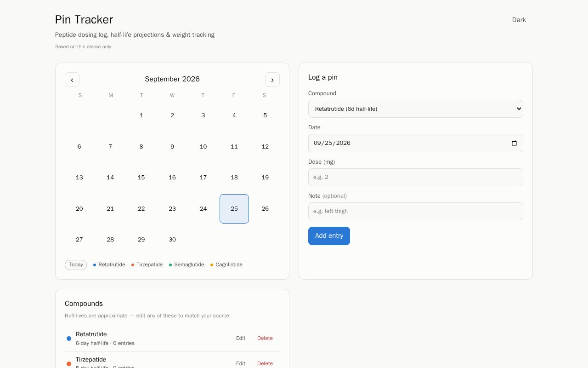This screenshot has height=368, width=588.
Task: Click the Date input field
Action: (416, 143)
